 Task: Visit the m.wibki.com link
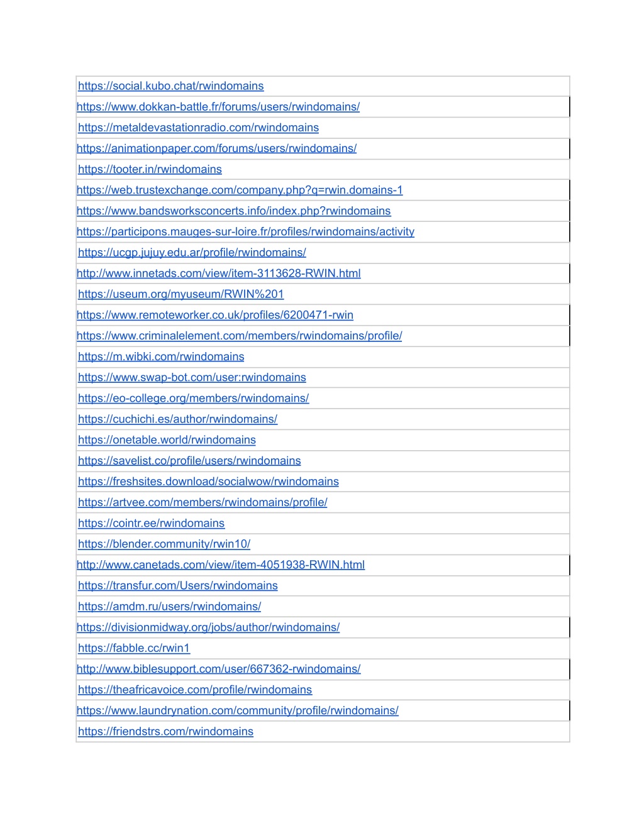[x=161, y=356]
